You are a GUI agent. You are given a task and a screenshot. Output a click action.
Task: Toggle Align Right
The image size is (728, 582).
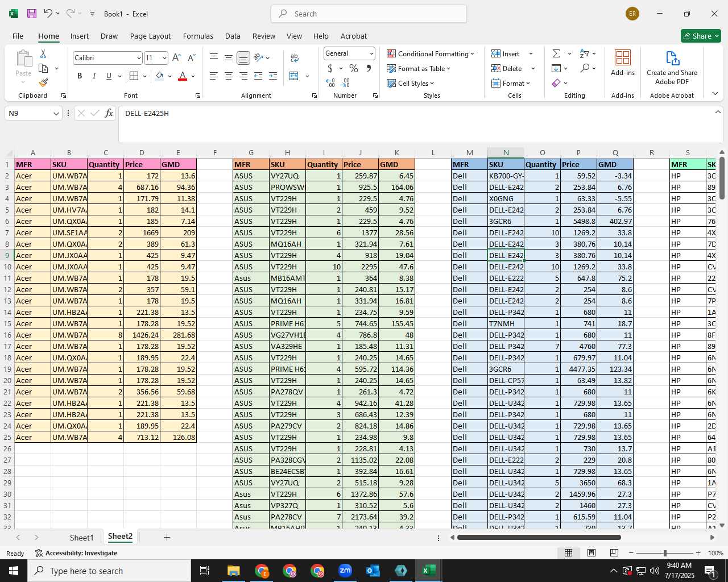243,76
